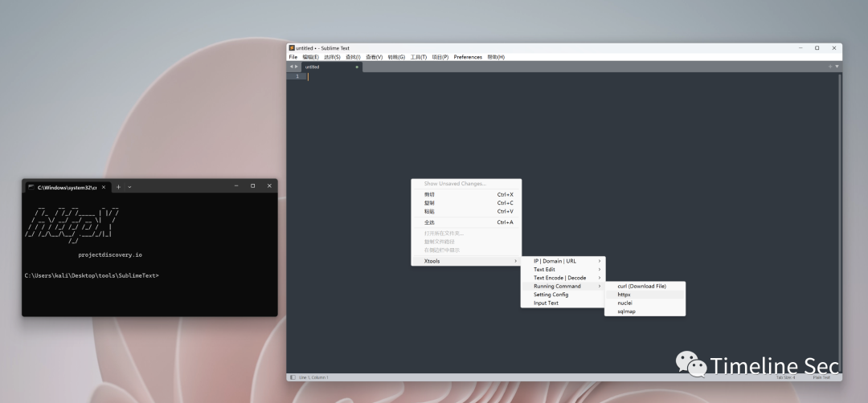Open the 选择(S) menu

coord(332,57)
